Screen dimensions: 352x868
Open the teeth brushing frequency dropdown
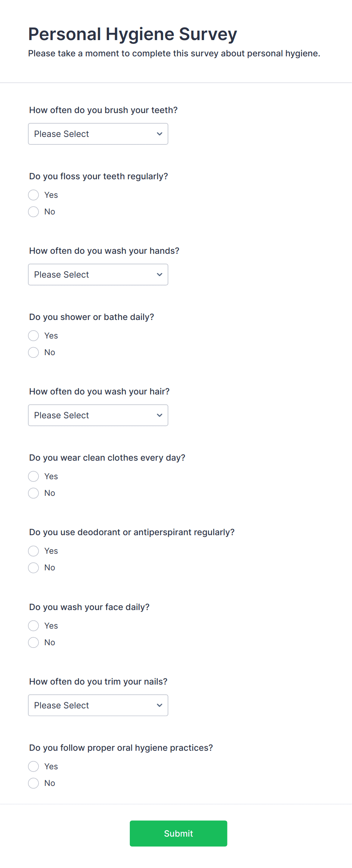(98, 134)
